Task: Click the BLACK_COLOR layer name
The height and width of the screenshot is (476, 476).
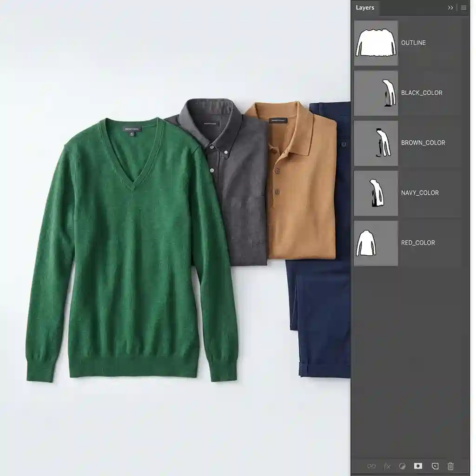Action: (x=422, y=93)
